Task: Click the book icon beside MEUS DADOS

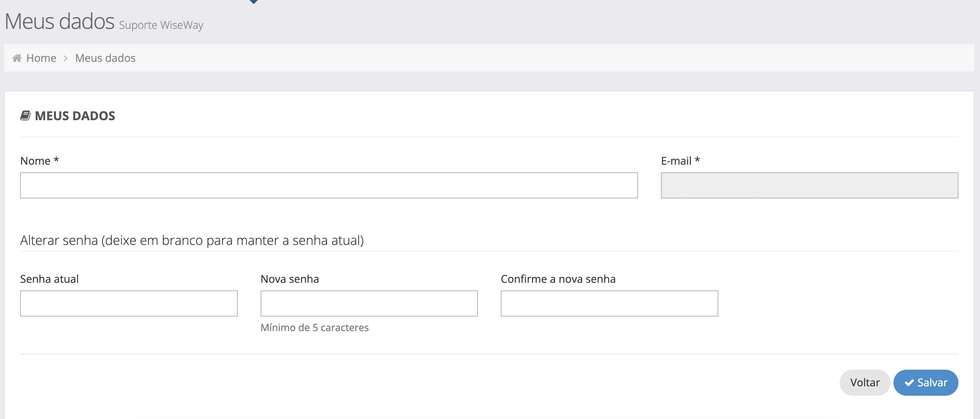Action: pyautogui.click(x=25, y=115)
